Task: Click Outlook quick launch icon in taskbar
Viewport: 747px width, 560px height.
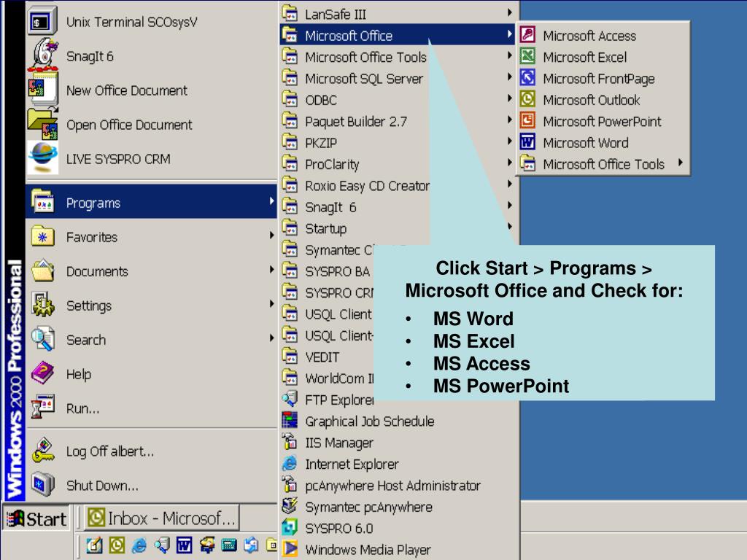Action: click(x=117, y=545)
